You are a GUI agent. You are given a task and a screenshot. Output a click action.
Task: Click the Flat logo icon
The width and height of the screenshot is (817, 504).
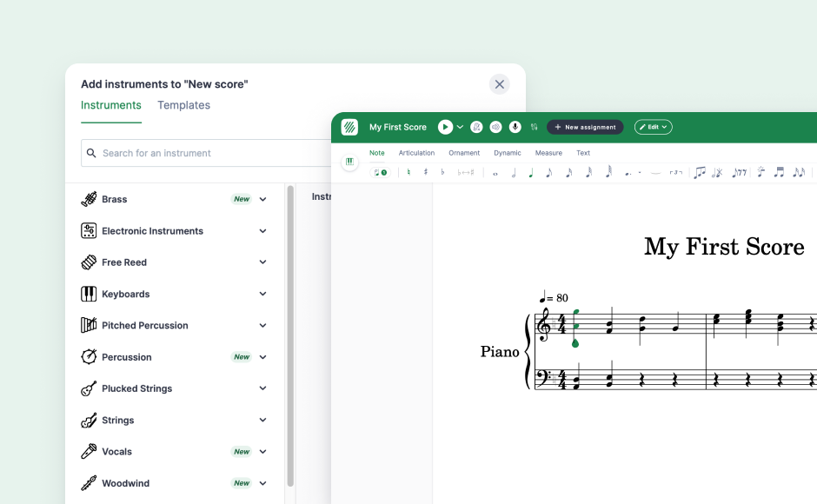pos(349,127)
